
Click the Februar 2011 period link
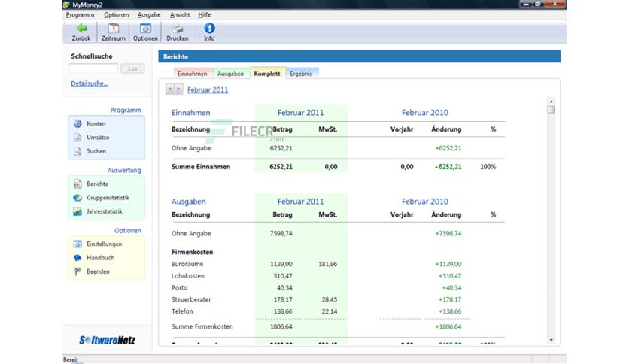coord(208,89)
